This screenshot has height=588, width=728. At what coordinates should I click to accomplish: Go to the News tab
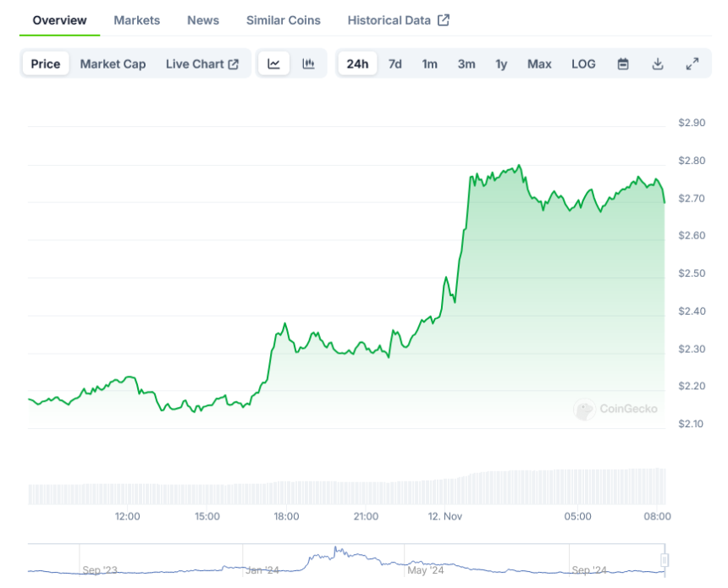(x=203, y=20)
